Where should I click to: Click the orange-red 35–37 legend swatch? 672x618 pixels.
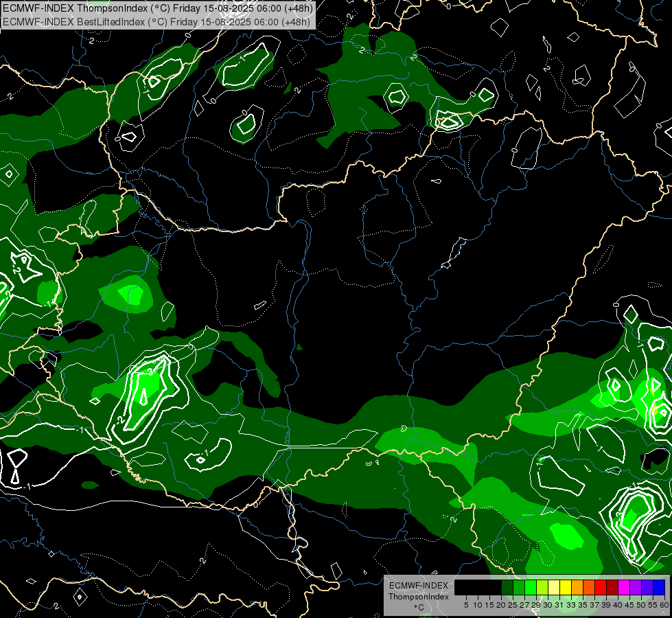point(589,587)
